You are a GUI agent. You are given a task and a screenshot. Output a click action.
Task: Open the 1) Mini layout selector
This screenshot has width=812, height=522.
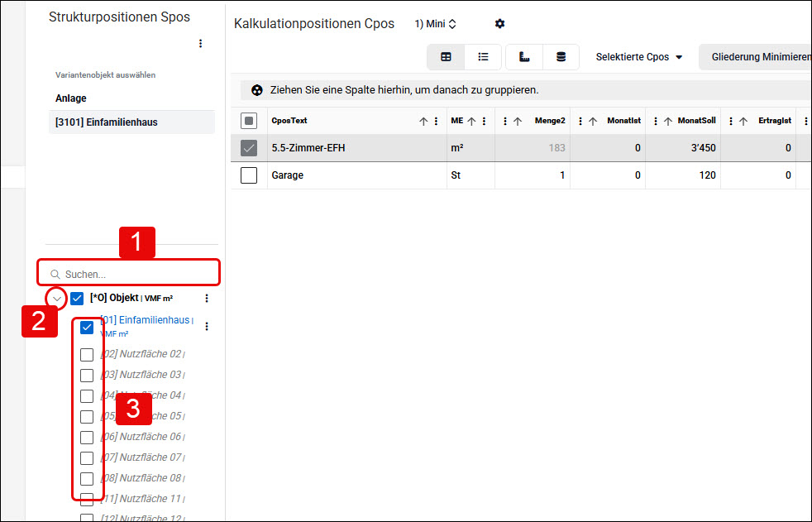pyautogui.click(x=436, y=24)
